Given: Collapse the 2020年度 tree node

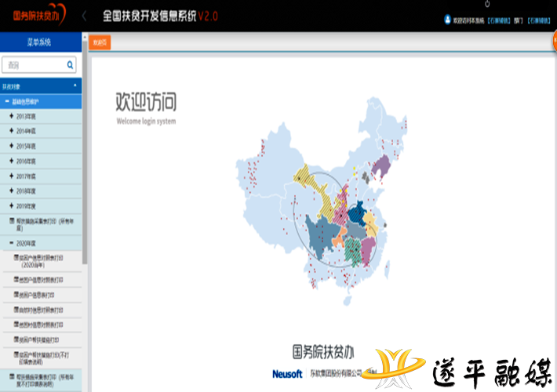Looking at the screenshot, I should pos(12,243).
